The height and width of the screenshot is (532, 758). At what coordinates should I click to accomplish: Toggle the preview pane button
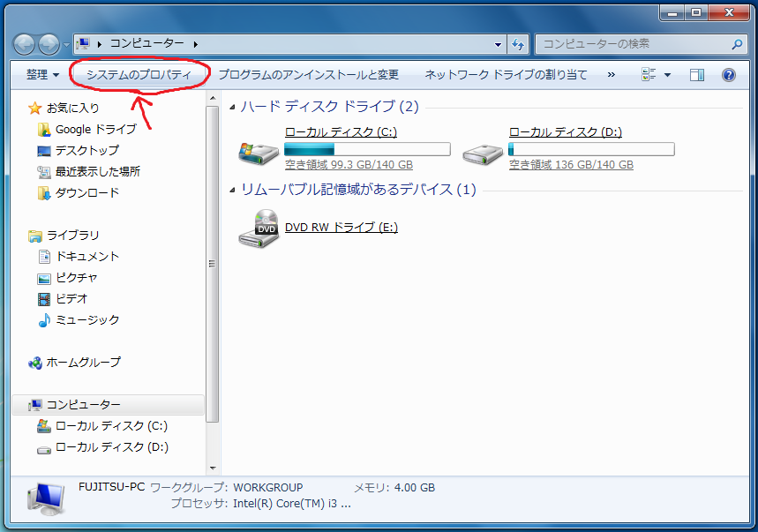(696, 74)
